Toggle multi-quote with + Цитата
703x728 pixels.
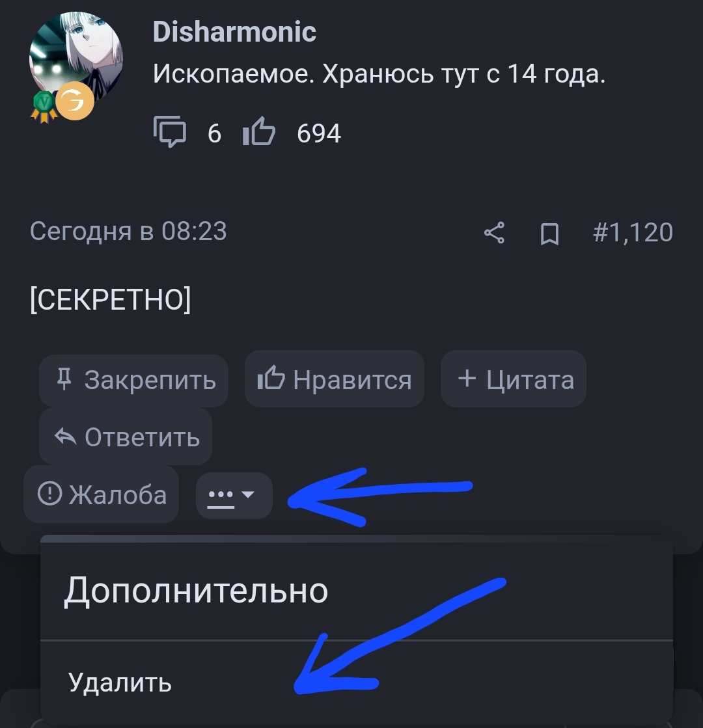[514, 379]
